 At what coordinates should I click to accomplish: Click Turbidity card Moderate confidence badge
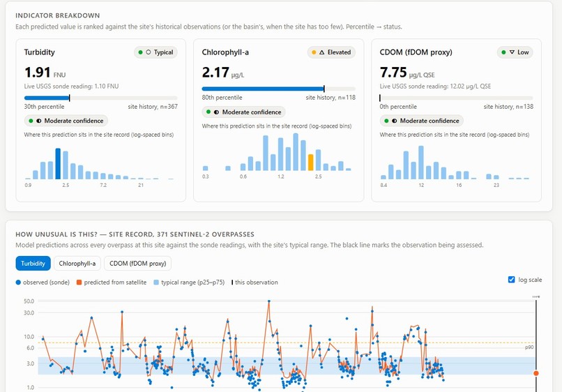66,121
